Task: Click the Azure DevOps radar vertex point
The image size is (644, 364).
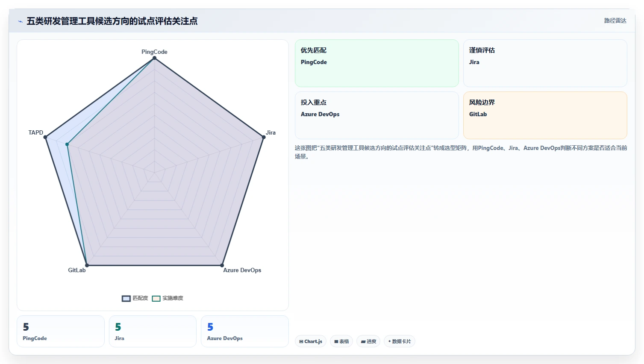Action: pos(222,265)
